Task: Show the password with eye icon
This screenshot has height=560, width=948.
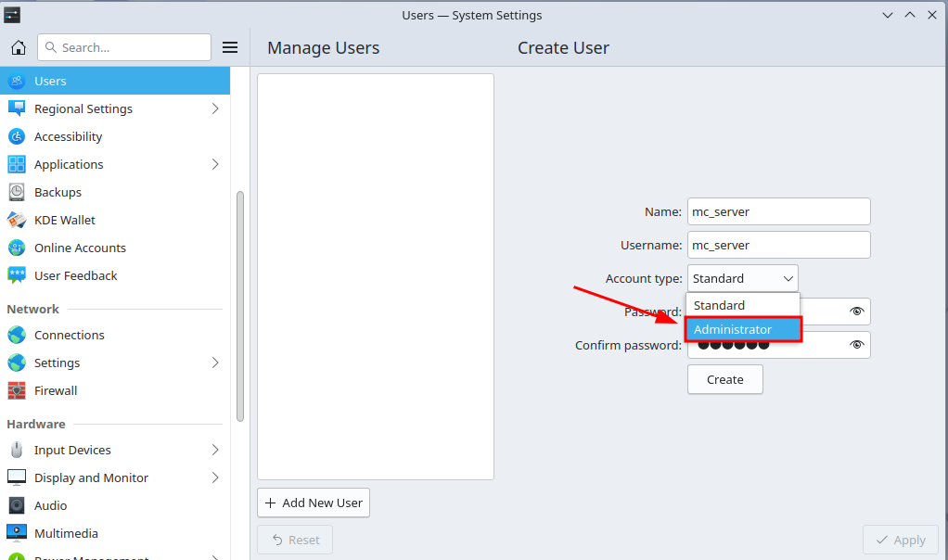Action: (x=857, y=312)
